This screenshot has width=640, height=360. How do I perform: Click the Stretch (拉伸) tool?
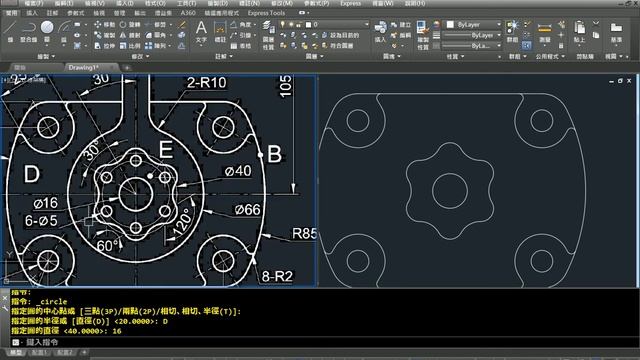(104, 46)
